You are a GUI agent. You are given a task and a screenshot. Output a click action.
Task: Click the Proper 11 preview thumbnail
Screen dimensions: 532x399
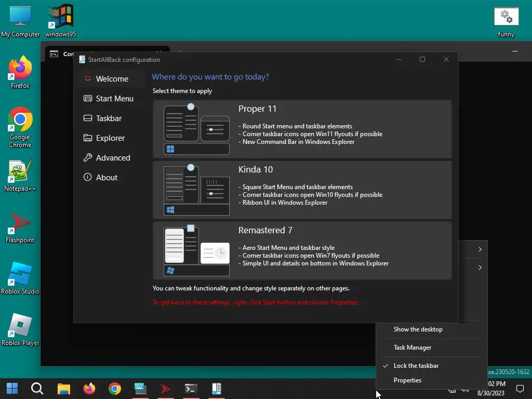point(196,129)
